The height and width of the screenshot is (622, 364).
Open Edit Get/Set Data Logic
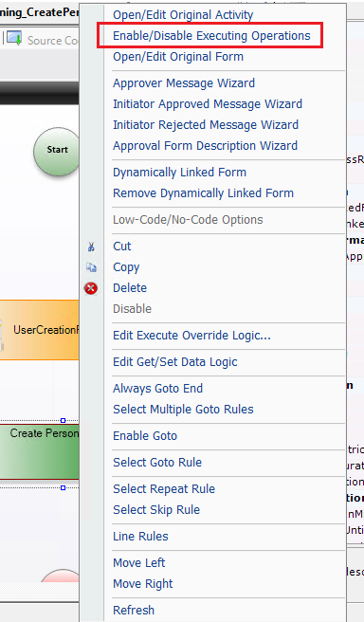174,362
